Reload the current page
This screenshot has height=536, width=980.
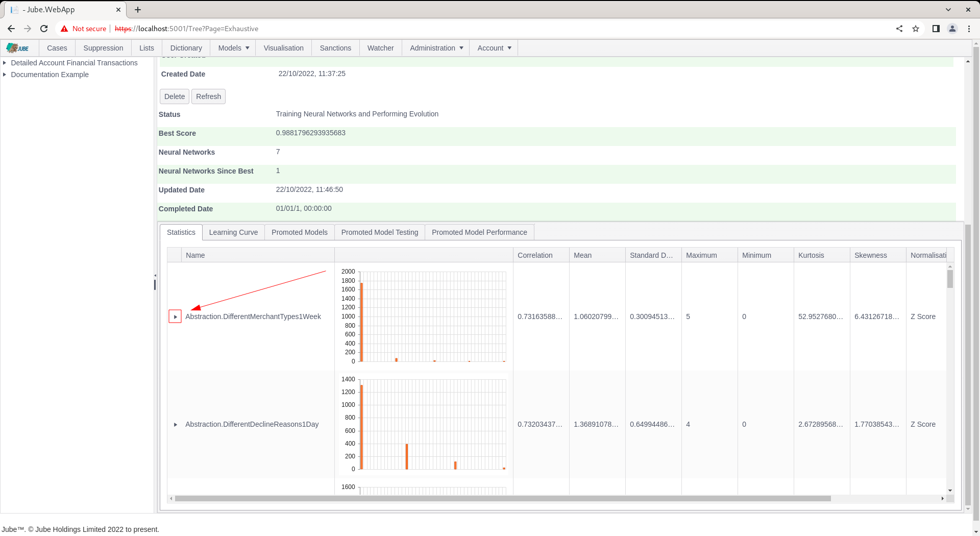44,29
